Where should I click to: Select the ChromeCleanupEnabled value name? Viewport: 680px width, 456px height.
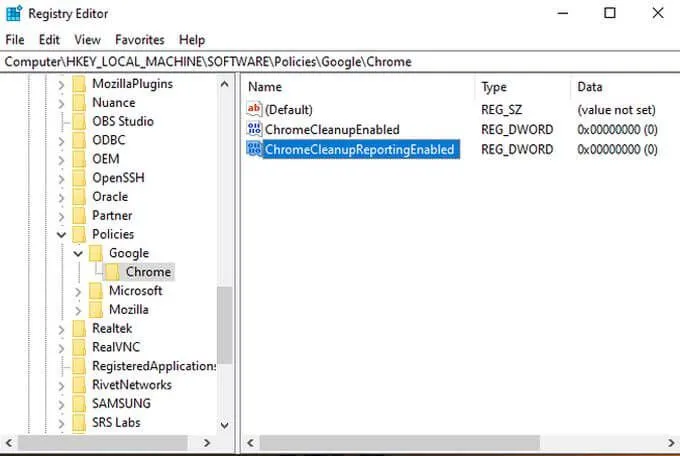coord(332,129)
